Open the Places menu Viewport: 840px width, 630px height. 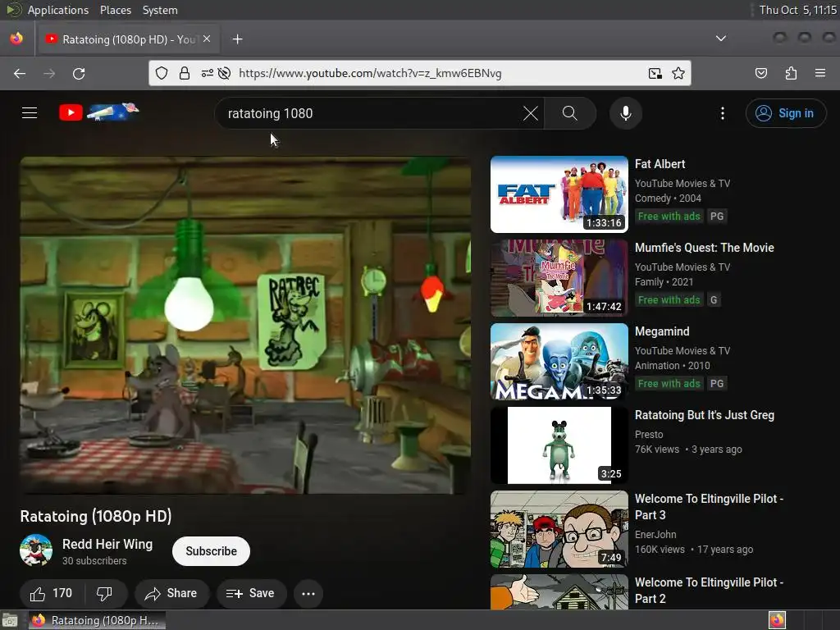(x=115, y=10)
